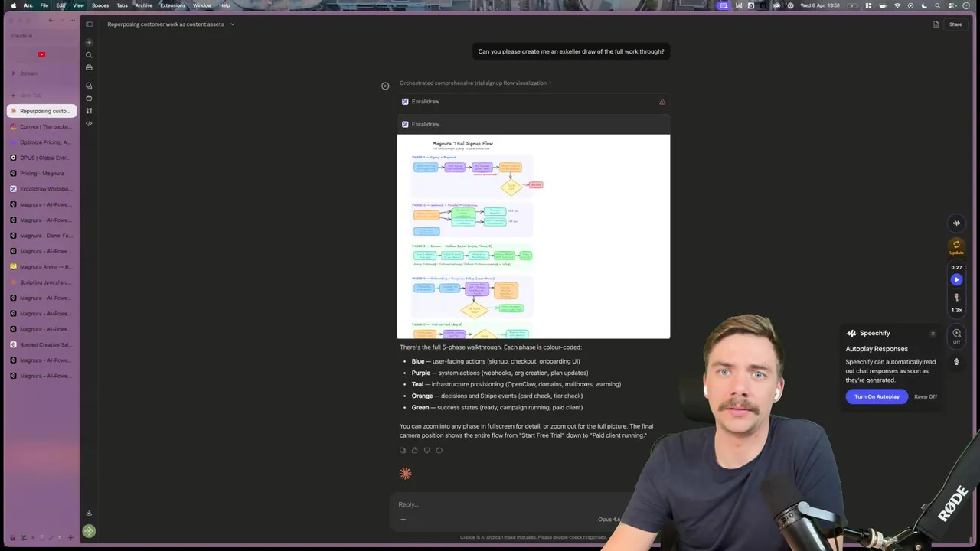This screenshot has height=551, width=980.
Task: Expand the 'Orchestrated comprehensive trial signup' thinking summary
Action: (x=475, y=83)
